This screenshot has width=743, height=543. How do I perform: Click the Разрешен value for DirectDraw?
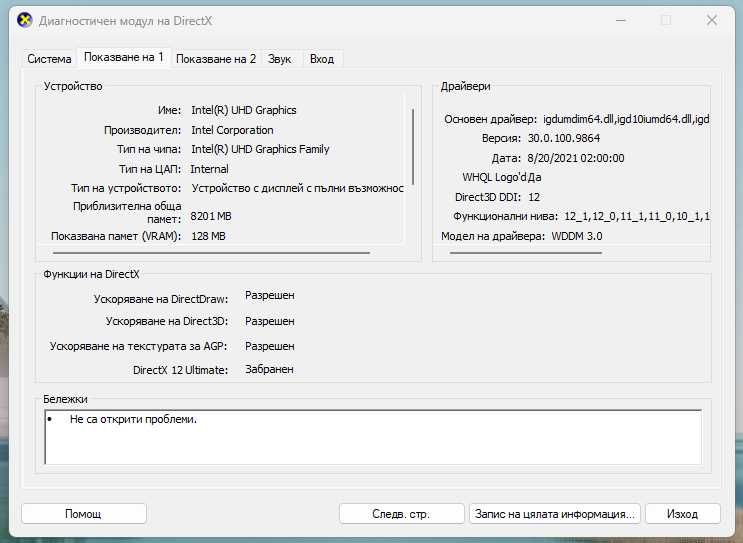[270, 295]
